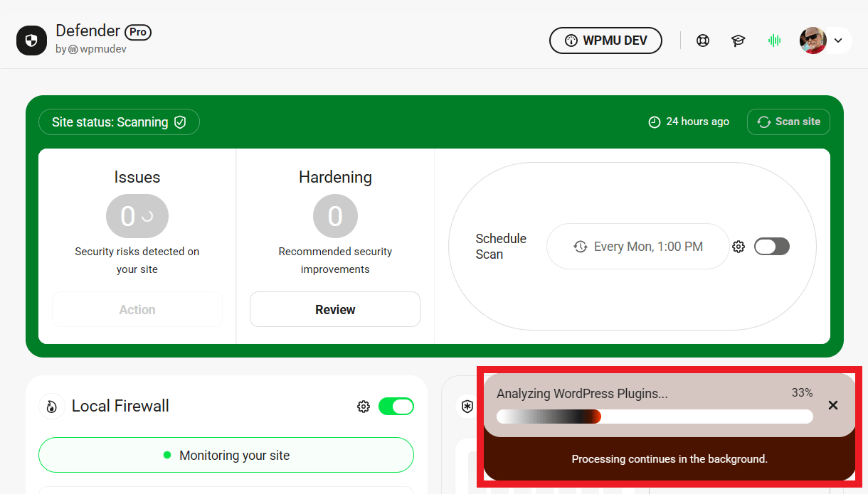This screenshot has height=494, width=868.
Task: Click the 33% progress value
Action: pos(802,392)
